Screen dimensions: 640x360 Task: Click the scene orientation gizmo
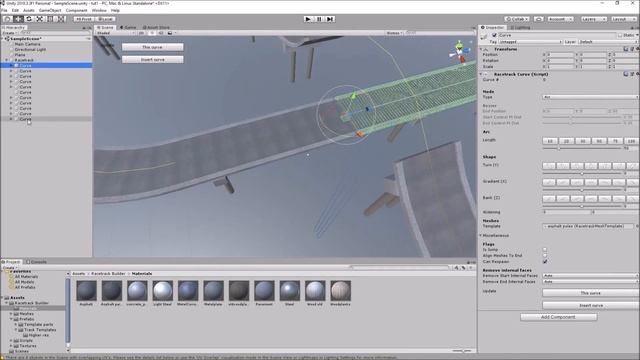point(460,52)
